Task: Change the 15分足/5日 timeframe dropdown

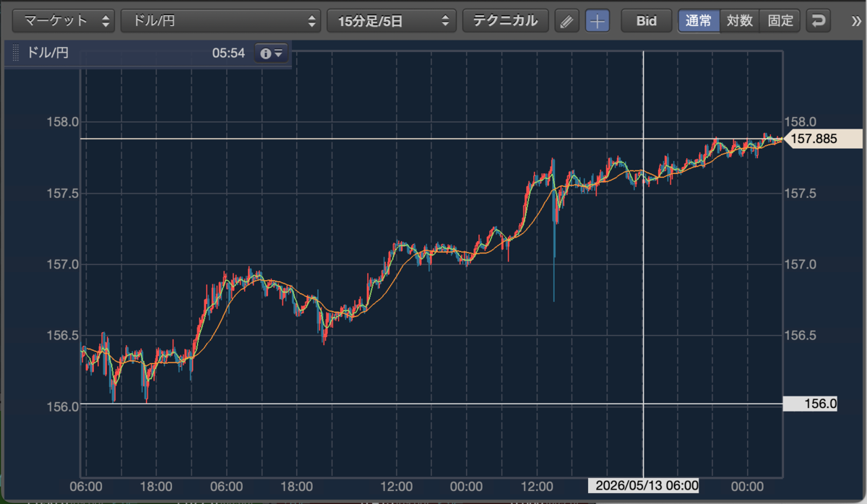Action: coord(392,21)
